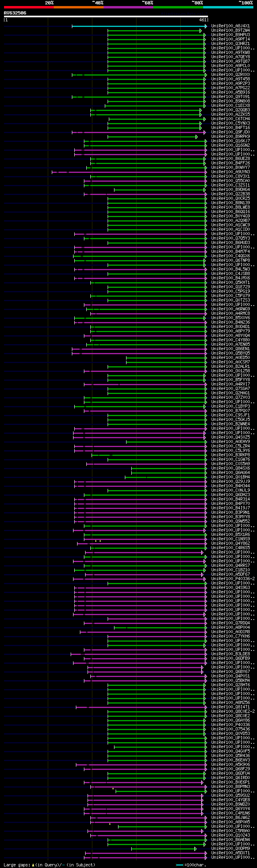Select the UniRef100_A4RVI7 label
Screen dimensions: 257x868
click(230, 384)
